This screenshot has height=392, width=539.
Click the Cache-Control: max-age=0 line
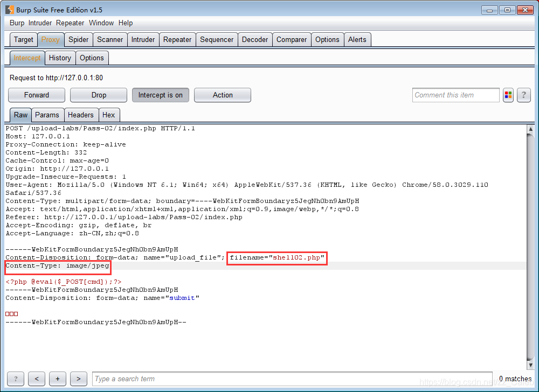click(x=57, y=160)
